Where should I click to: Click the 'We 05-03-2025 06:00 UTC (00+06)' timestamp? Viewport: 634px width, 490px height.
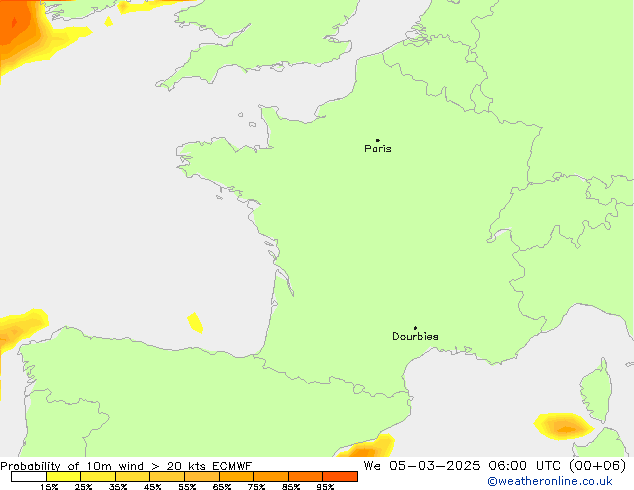pyautogui.click(x=495, y=466)
